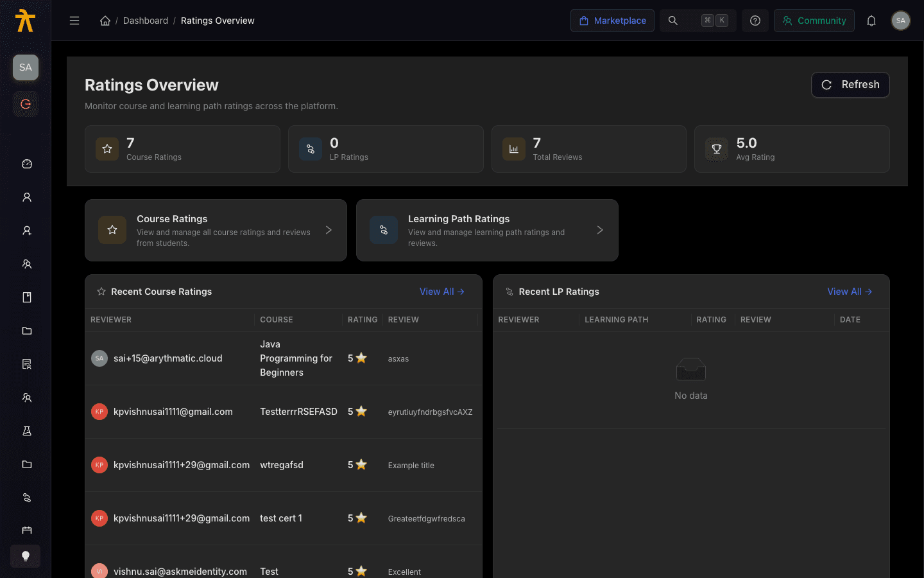Image resolution: width=924 pixels, height=578 pixels.
Task: Click the SA workspace tile in sidebar
Action: (x=26, y=67)
